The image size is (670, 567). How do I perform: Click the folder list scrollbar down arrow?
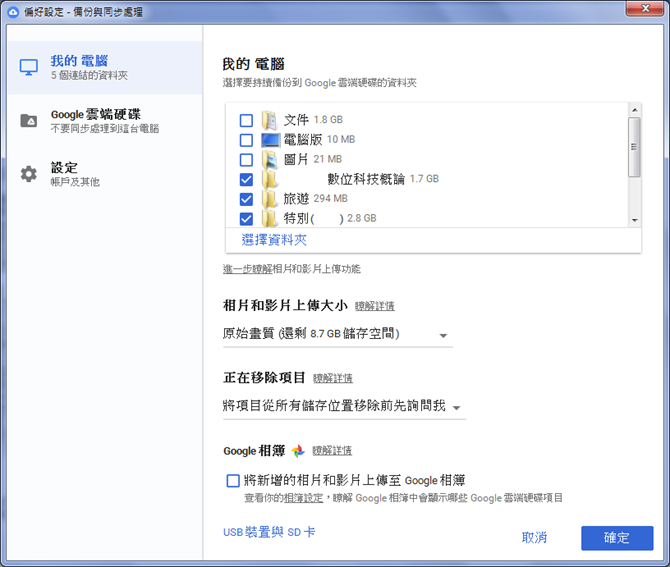tap(635, 220)
